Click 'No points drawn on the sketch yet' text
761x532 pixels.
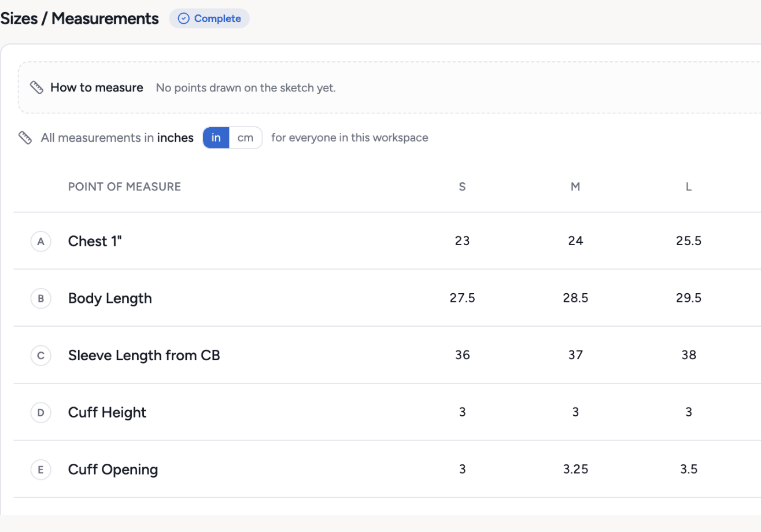[x=246, y=88]
